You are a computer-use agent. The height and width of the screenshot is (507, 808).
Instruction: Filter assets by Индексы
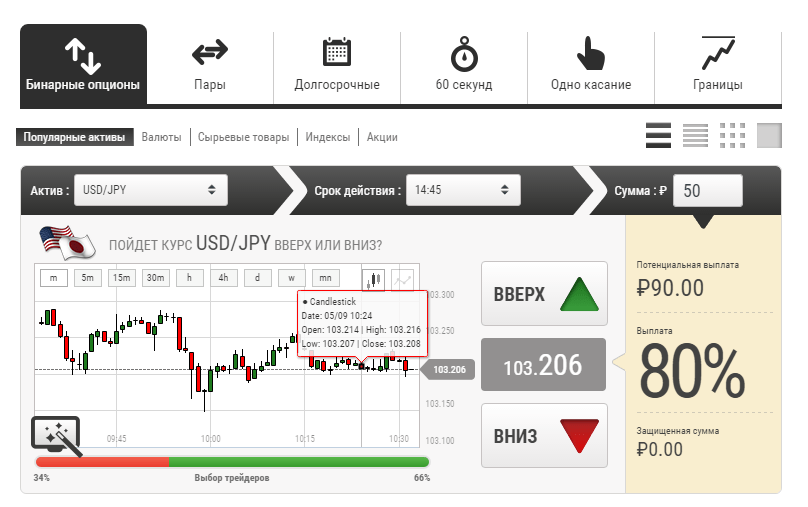click(x=328, y=137)
